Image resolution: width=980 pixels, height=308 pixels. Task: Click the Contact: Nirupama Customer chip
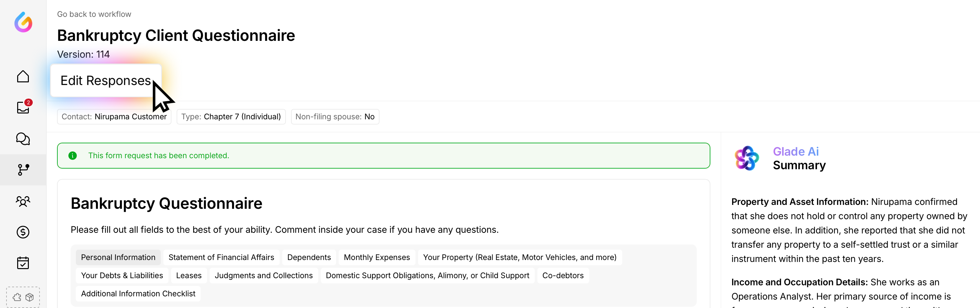tap(114, 117)
